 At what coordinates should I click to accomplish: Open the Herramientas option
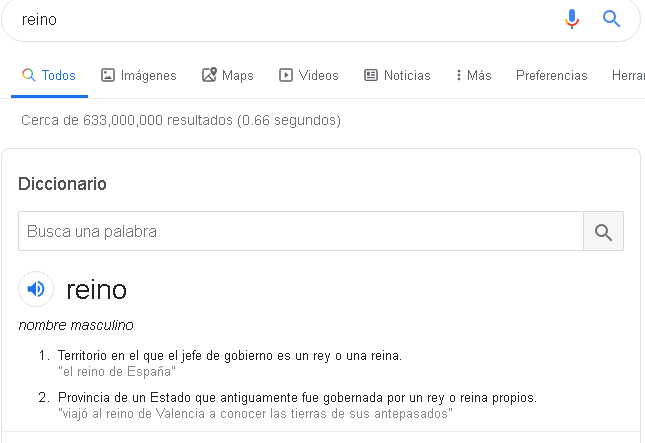(x=628, y=75)
